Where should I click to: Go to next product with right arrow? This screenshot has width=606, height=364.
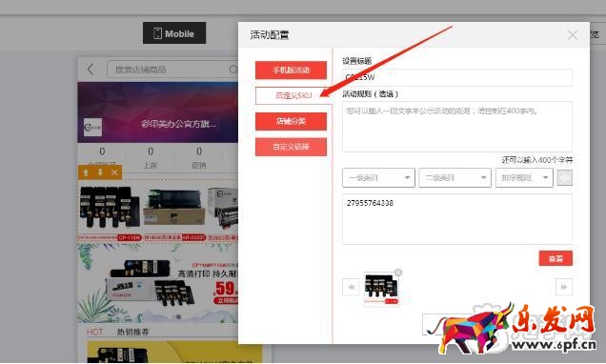pyautogui.click(x=564, y=287)
